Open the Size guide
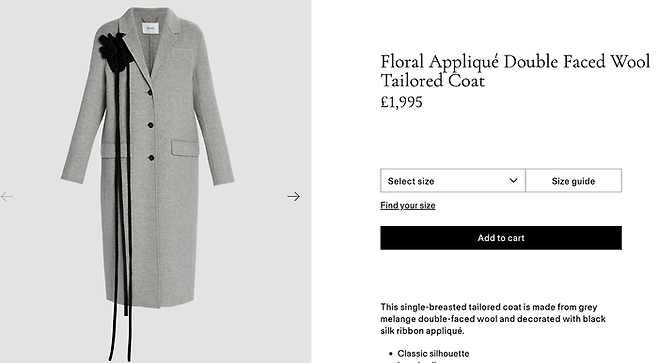 (x=573, y=181)
